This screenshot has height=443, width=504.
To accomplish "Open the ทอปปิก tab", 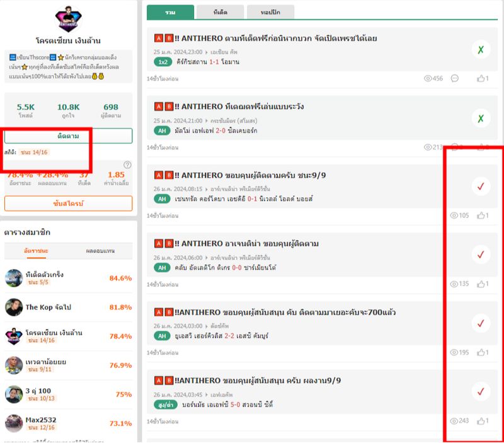I will [x=270, y=12].
